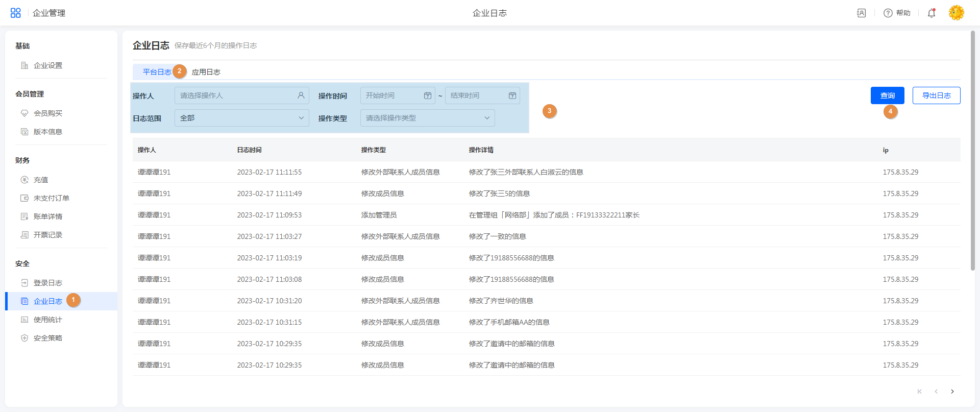Open the notification bell
The image size is (980, 412).
[932, 13]
